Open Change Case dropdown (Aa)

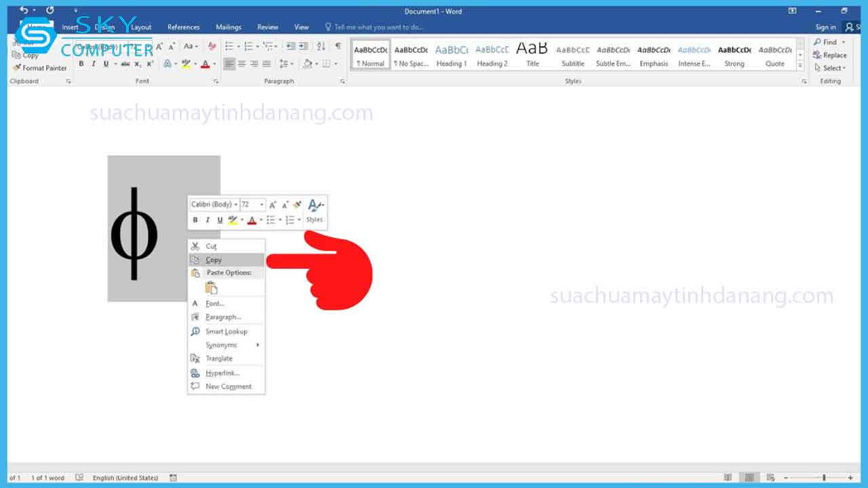(x=191, y=46)
